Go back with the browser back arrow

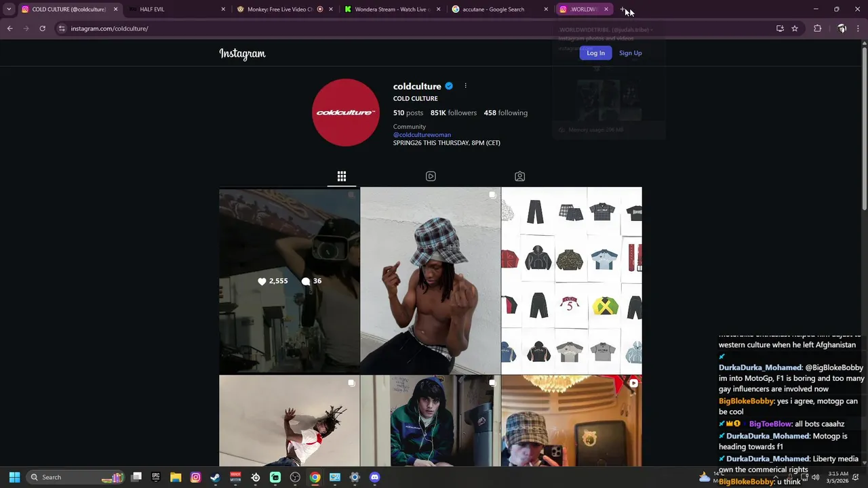9,28
